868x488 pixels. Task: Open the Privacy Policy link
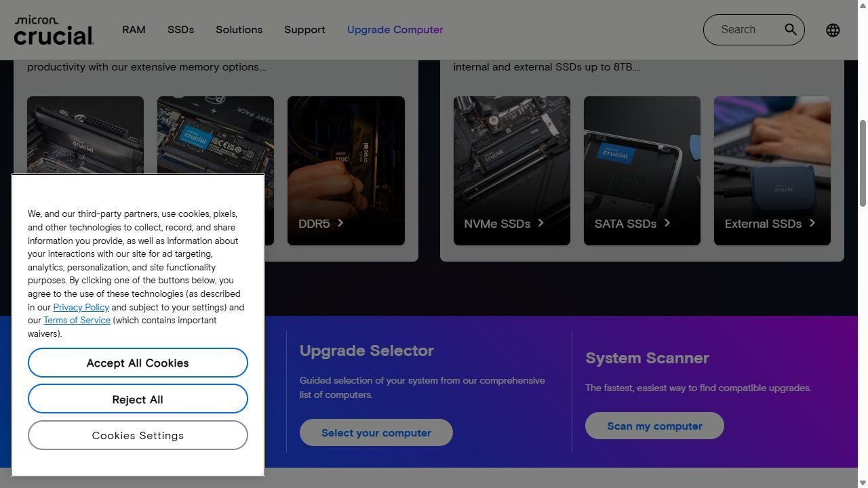(x=81, y=307)
